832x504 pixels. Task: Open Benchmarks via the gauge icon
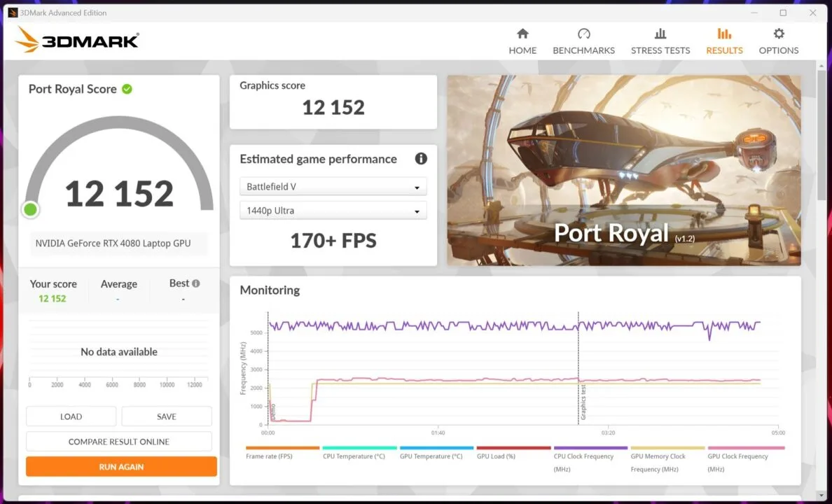[x=583, y=34]
